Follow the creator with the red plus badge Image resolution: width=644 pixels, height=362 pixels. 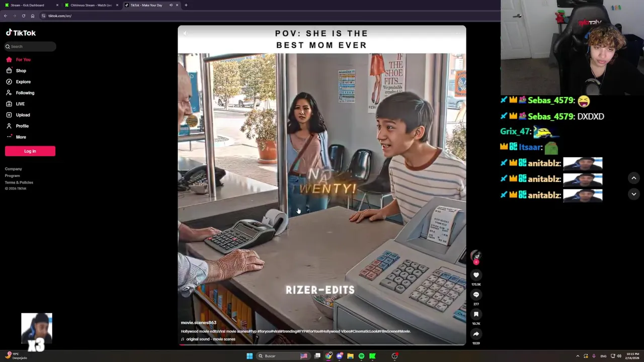click(x=476, y=262)
